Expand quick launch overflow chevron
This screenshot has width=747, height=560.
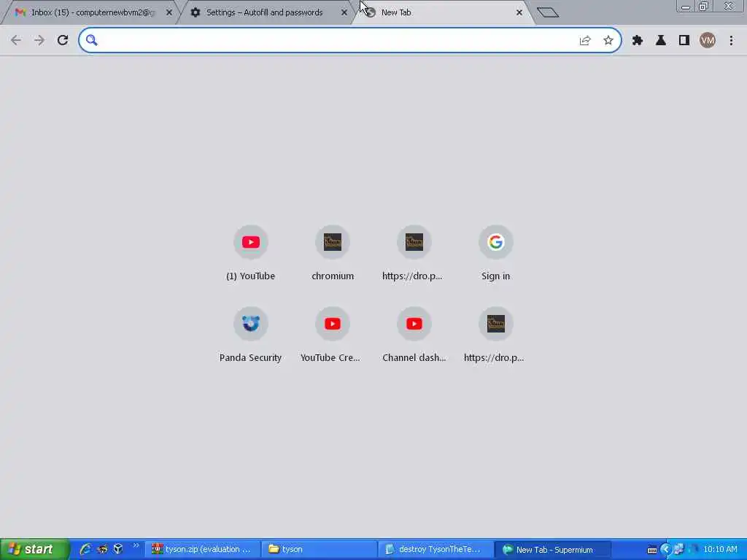click(x=136, y=545)
